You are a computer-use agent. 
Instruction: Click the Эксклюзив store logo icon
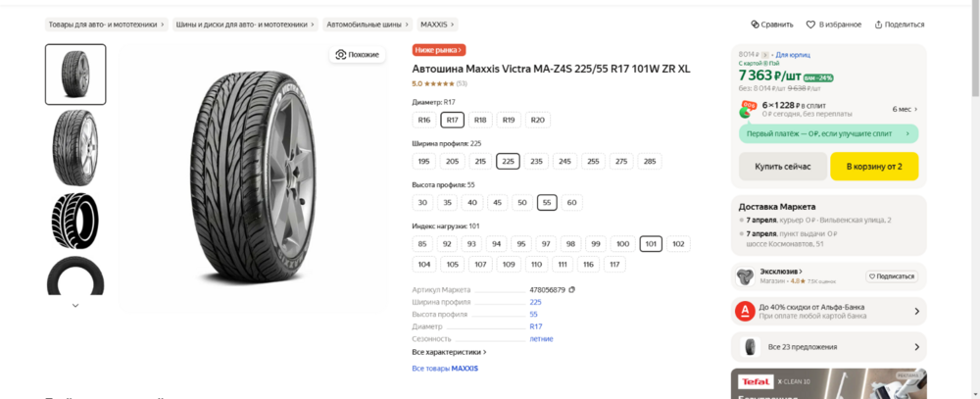[745, 276]
